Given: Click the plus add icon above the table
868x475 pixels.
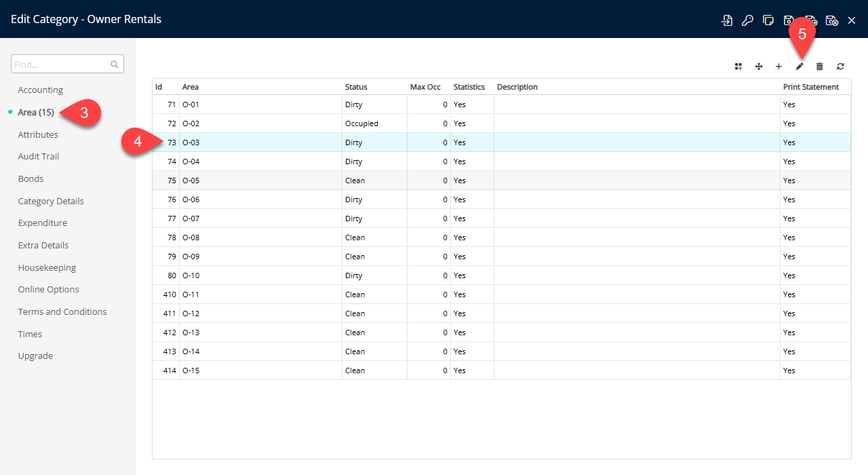Looking at the screenshot, I should [x=778, y=66].
